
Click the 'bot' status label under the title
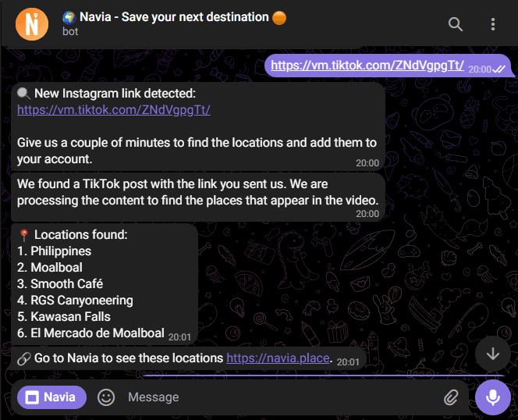(71, 32)
